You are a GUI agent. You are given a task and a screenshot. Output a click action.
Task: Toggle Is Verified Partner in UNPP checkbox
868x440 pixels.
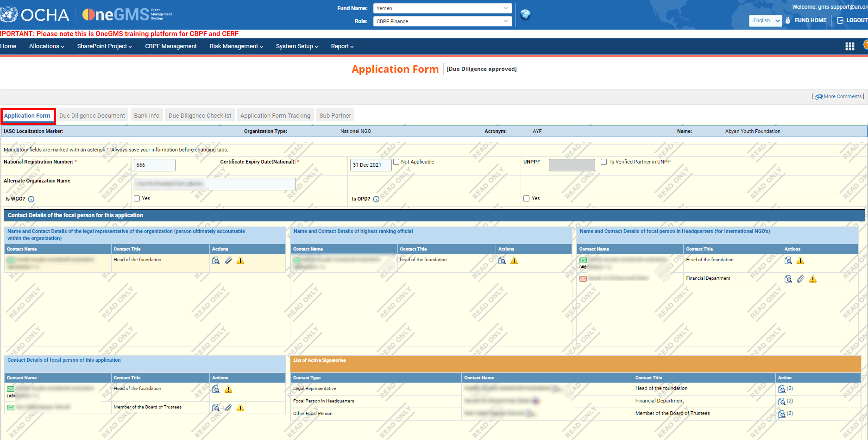[604, 162]
